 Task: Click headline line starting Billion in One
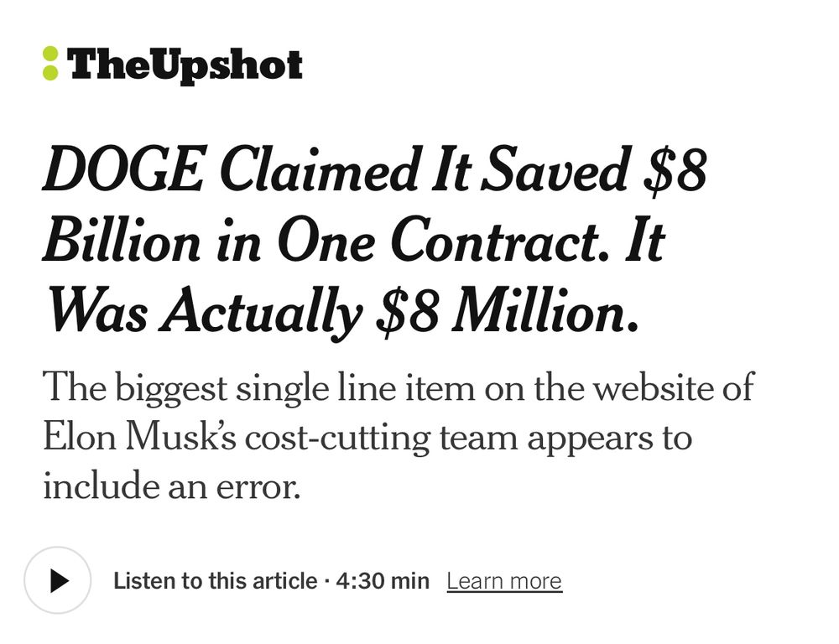(x=354, y=241)
